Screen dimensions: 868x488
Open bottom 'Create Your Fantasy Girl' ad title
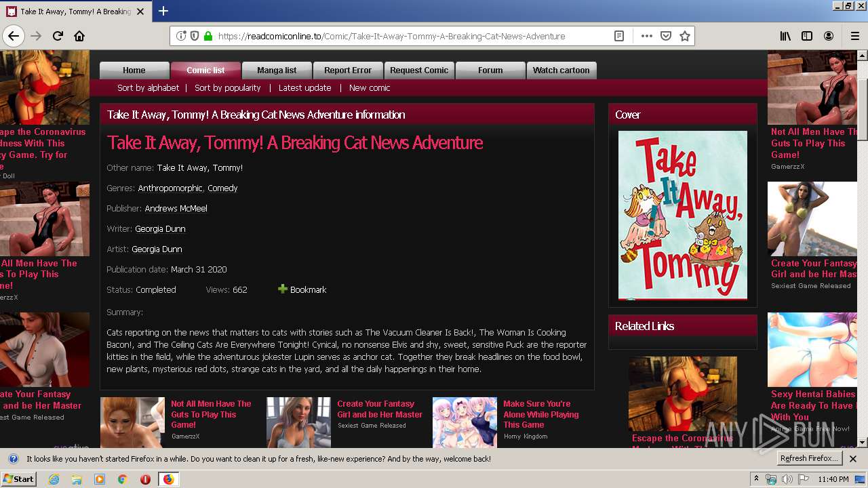pyautogui.click(x=380, y=409)
